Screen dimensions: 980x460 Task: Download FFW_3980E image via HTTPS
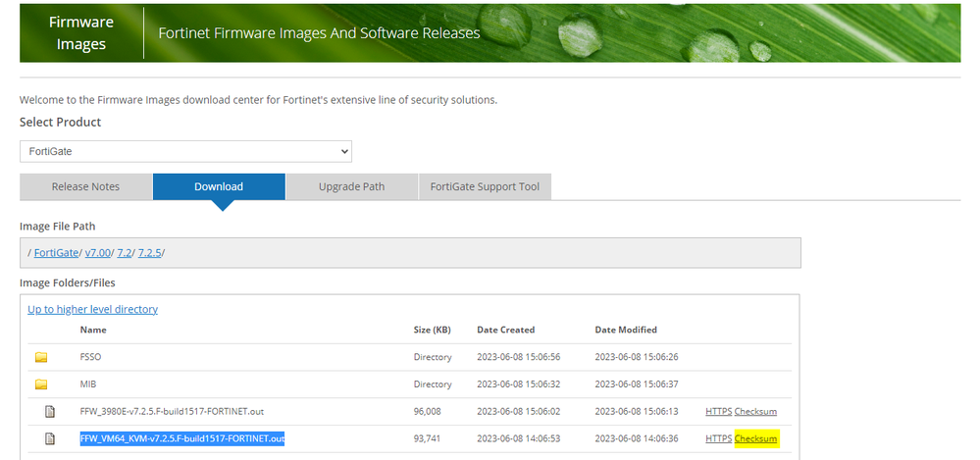717,412
